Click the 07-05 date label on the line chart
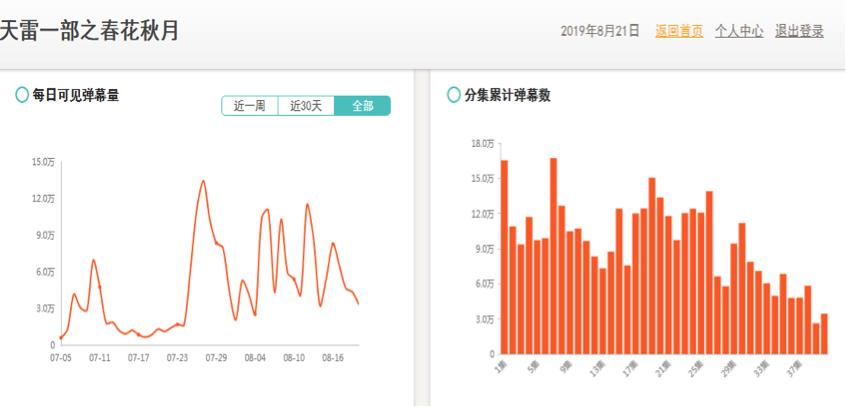 click(x=61, y=357)
